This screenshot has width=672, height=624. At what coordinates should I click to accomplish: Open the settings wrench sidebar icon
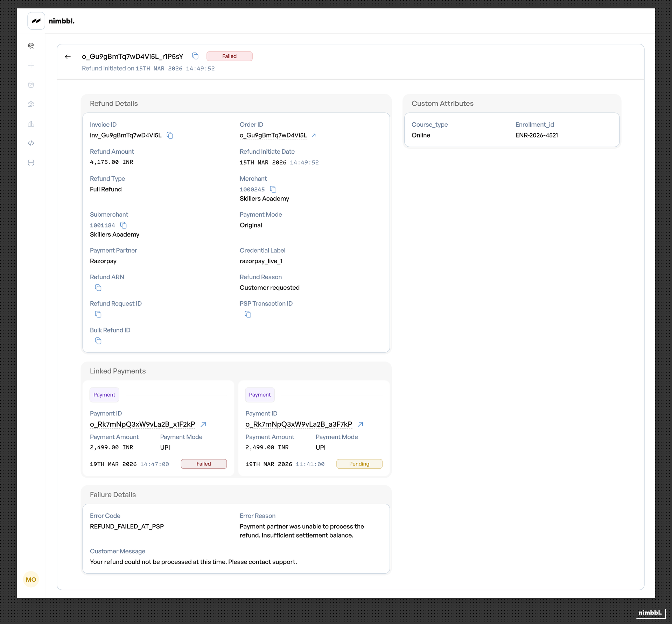tap(31, 104)
